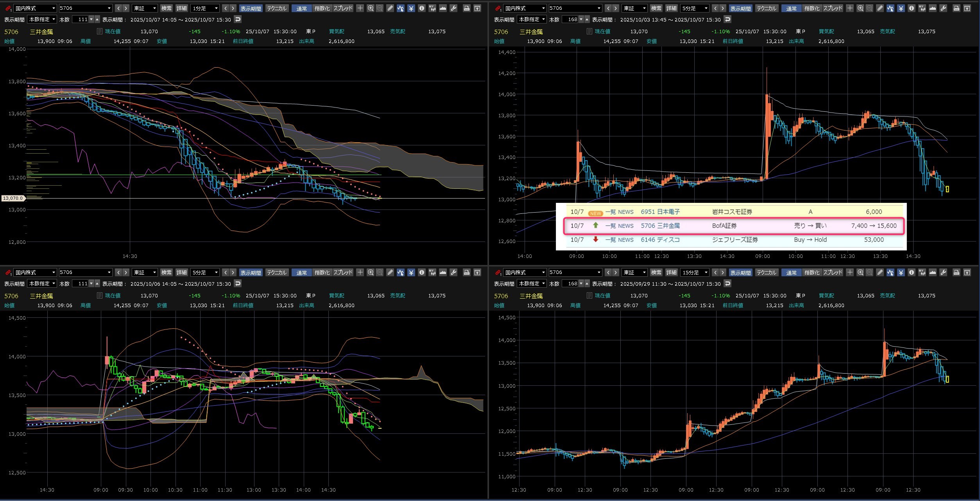Click the link chain icon in top-right chart
The height and width of the screenshot is (501, 980).
click(x=497, y=8)
